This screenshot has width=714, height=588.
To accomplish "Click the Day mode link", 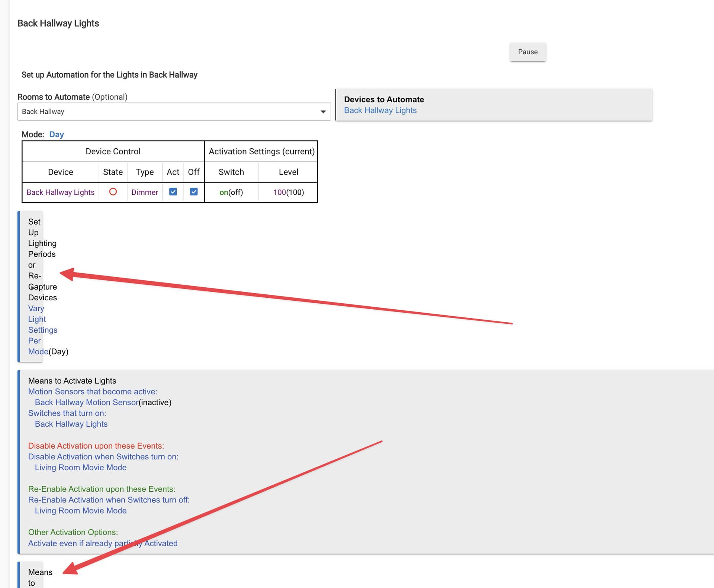I will [x=57, y=134].
